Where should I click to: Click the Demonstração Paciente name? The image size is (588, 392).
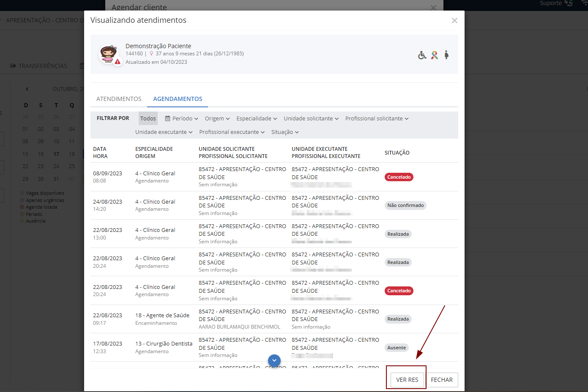coord(158,46)
